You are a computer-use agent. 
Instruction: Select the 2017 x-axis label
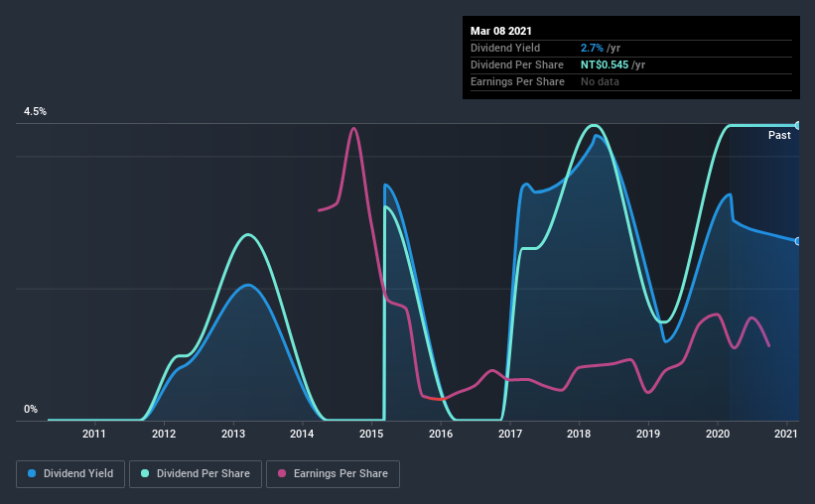click(x=510, y=434)
